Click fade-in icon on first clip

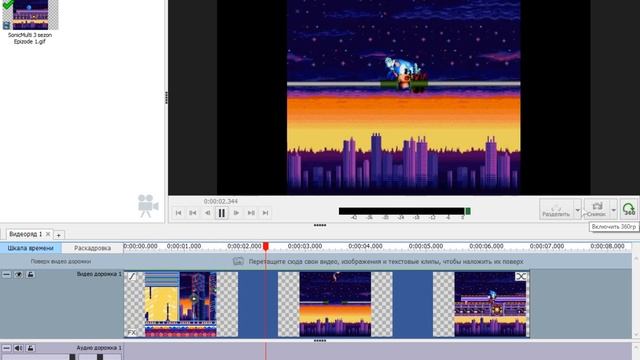(132, 276)
